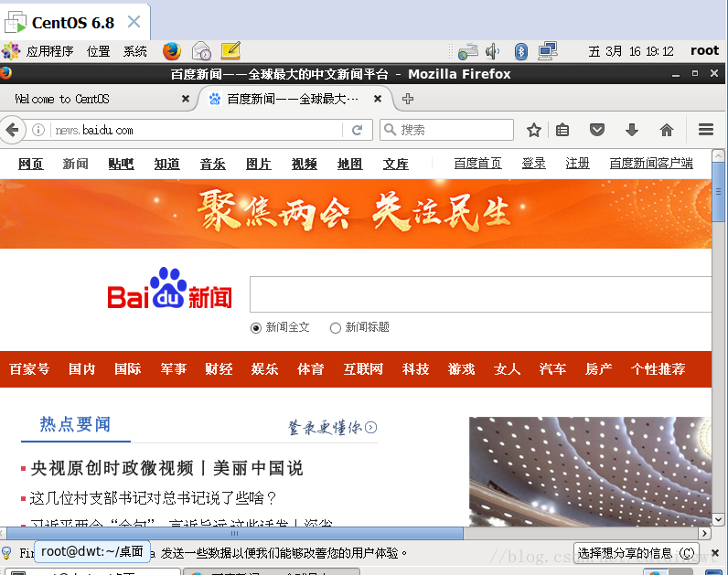Open the 娱乐 news category
Viewport: 728px width, 575px height.
click(x=264, y=369)
